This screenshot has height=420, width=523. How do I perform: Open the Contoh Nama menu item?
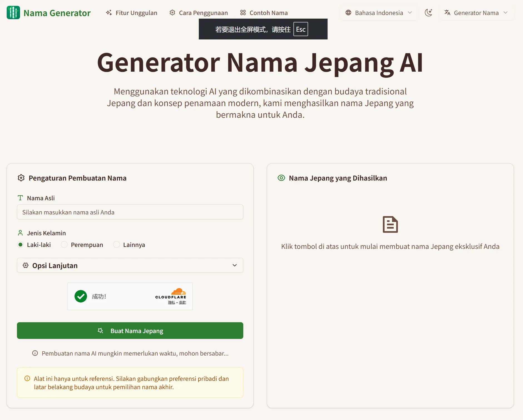pyautogui.click(x=264, y=13)
